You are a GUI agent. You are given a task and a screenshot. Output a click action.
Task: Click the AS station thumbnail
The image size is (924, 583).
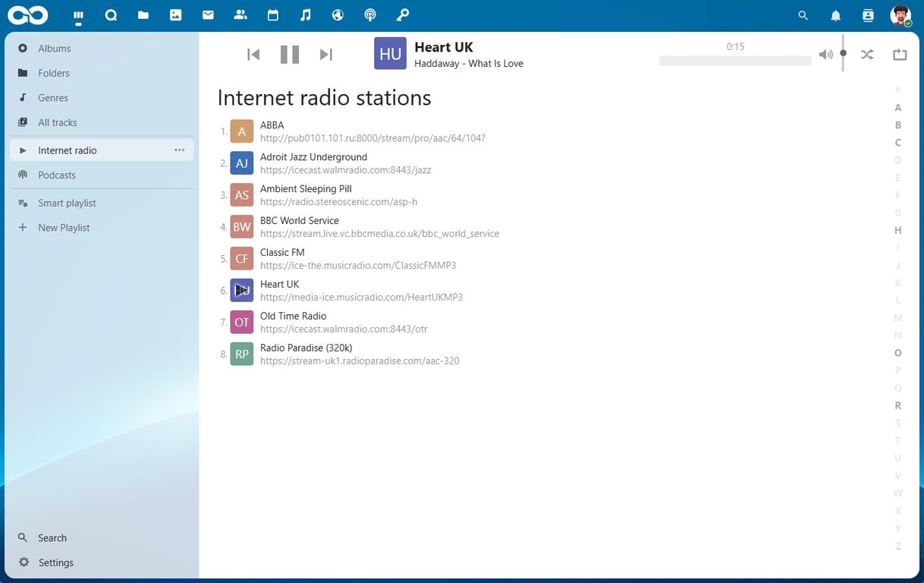(x=242, y=195)
